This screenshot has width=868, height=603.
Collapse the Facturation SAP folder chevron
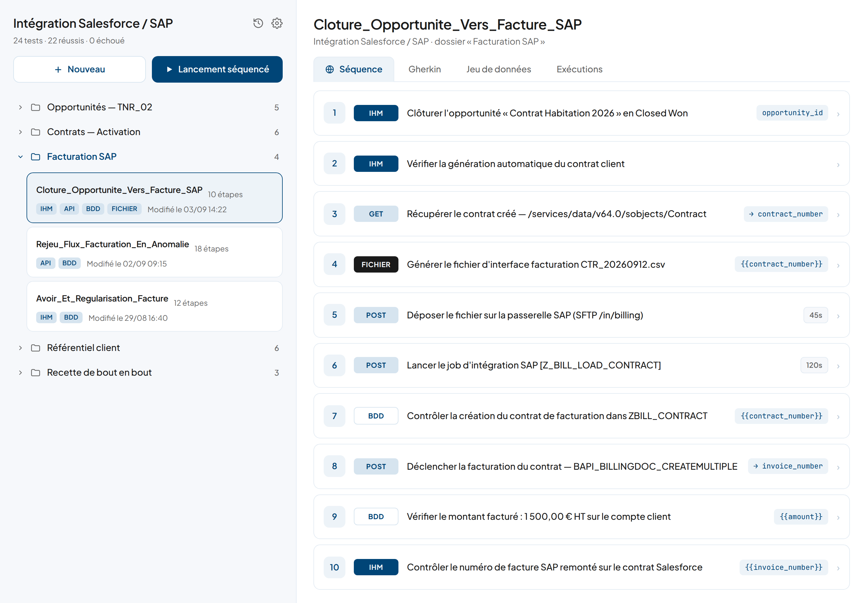20,156
